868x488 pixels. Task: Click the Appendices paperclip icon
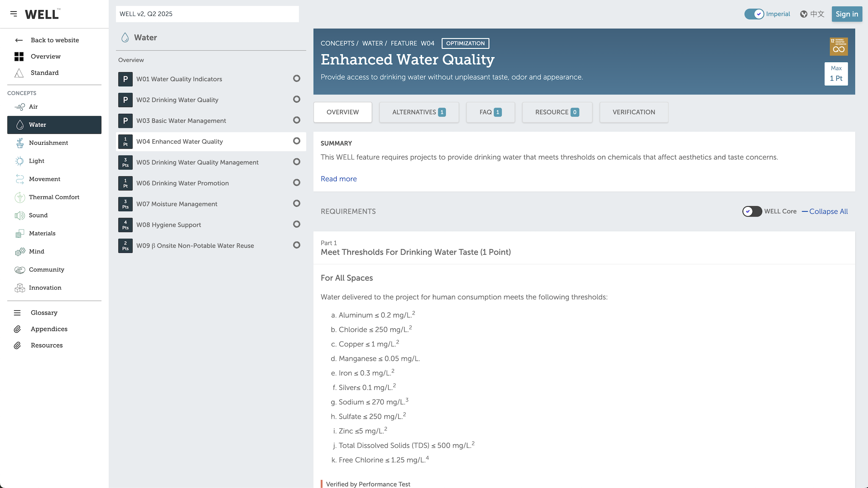(17, 329)
